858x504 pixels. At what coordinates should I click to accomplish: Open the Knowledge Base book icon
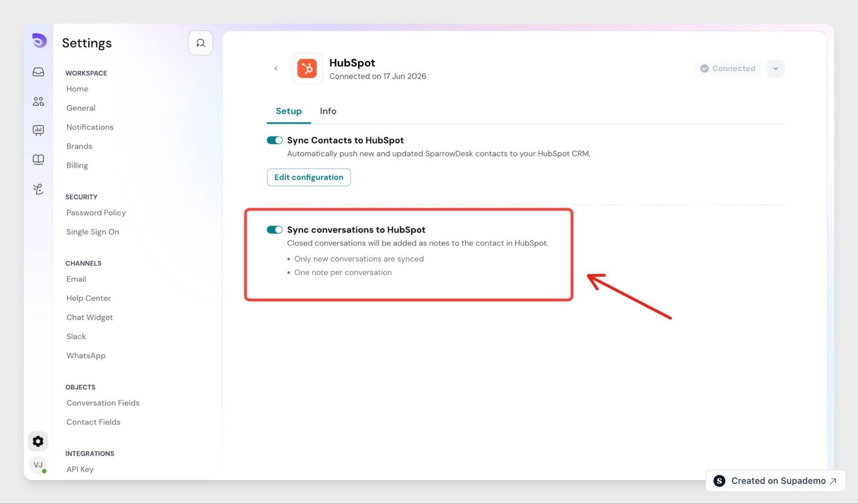38,160
